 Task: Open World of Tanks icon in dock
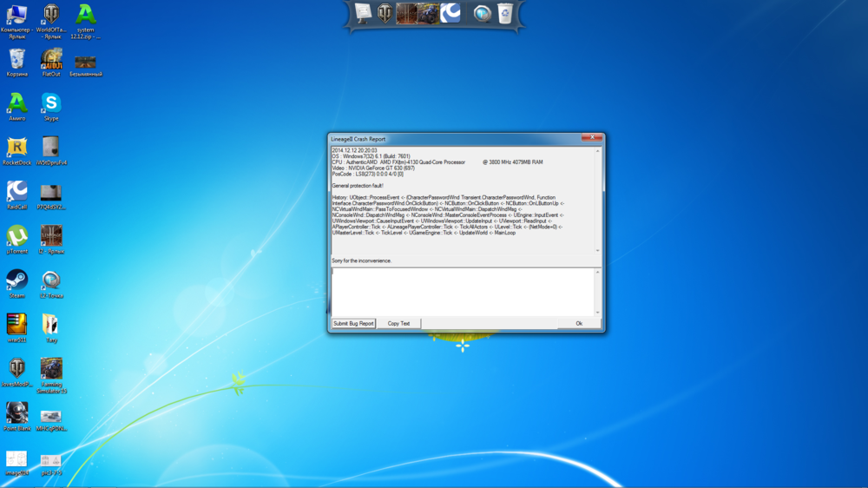point(385,13)
